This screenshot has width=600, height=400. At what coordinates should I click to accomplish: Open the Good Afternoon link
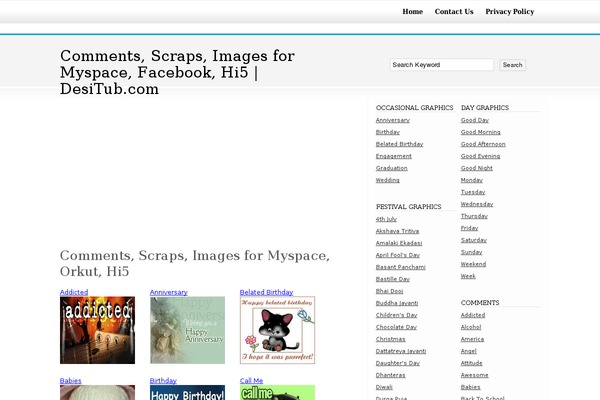pyautogui.click(x=483, y=144)
